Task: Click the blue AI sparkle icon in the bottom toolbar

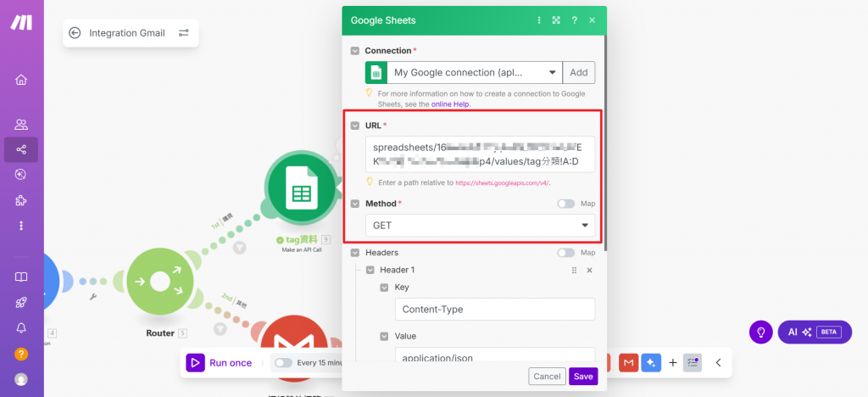Action: pyautogui.click(x=651, y=363)
